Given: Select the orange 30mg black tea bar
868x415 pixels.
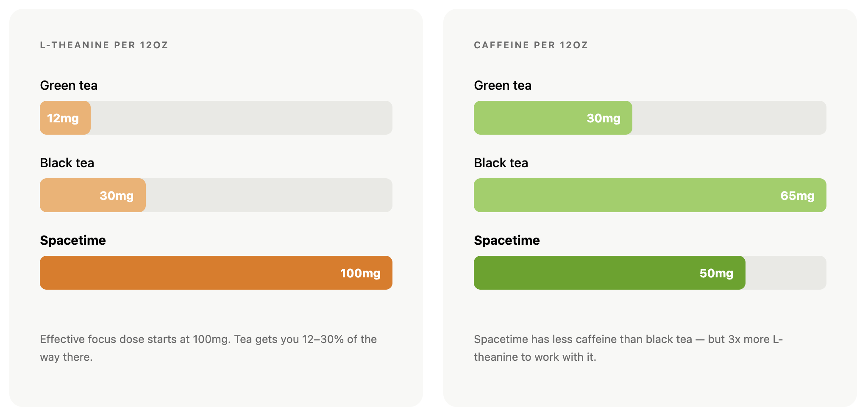Looking at the screenshot, I should pos(92,195).
